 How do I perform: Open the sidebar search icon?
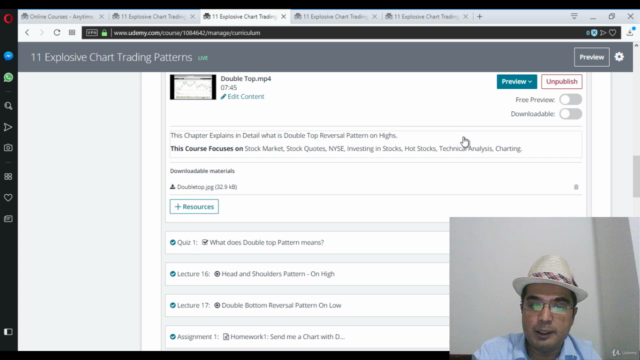pos(8,106)
